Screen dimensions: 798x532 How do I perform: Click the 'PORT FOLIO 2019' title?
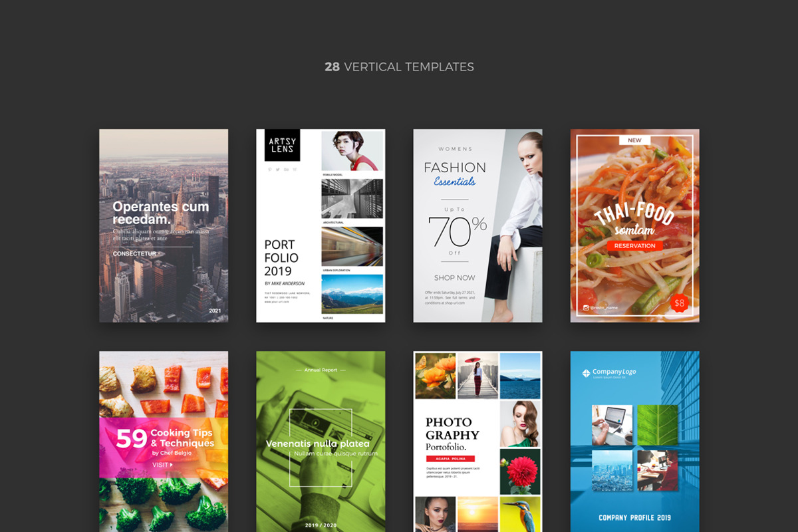tap(281, 258)
